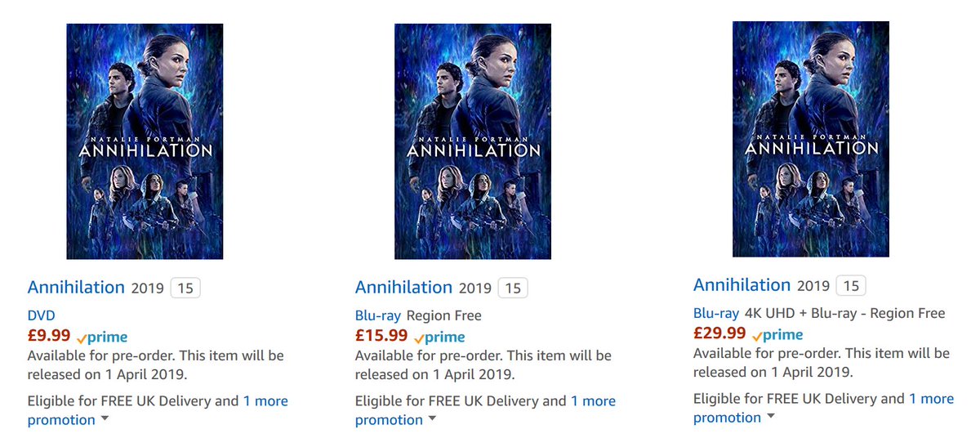Open the 4K UHD edition cover thumbnail

(x=810, y=139)
